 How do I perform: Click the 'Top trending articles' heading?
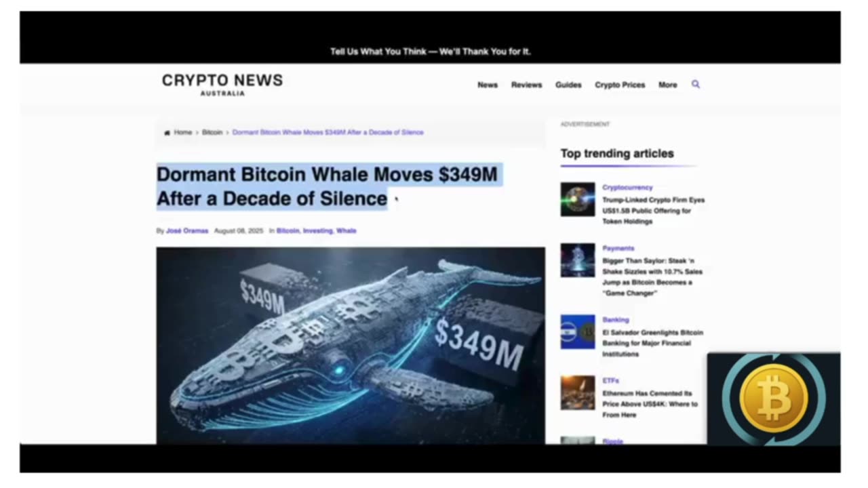click(617, 154)
